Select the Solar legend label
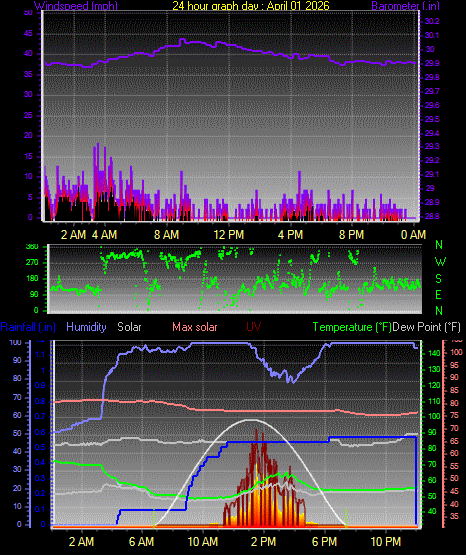This screenshot has height=555, width=466. coord(129,327)
